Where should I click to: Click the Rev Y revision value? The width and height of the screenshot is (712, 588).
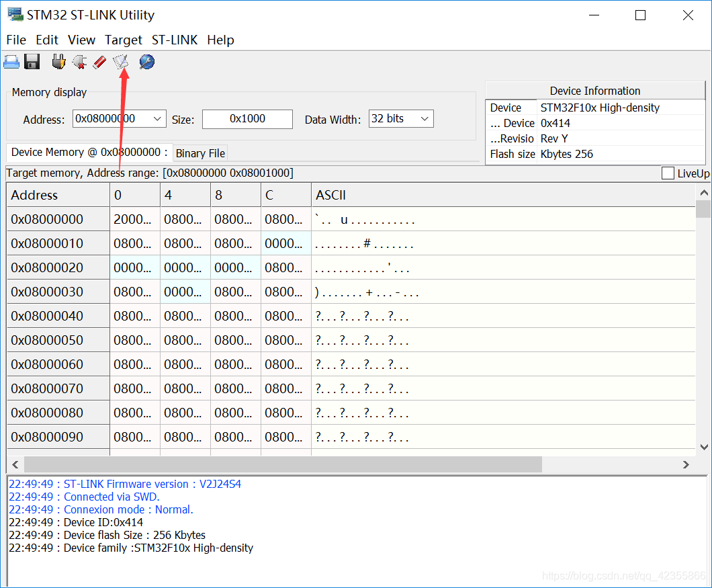pos(554,138)
